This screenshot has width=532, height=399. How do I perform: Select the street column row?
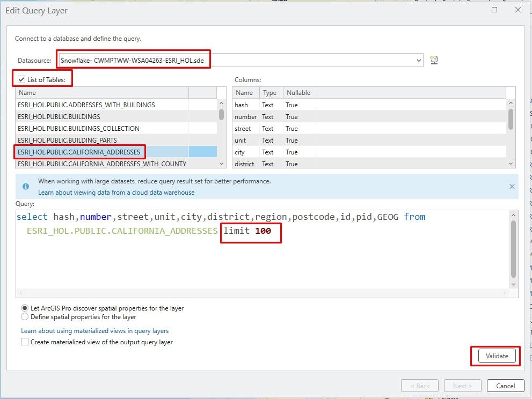[x=369, y=129]
